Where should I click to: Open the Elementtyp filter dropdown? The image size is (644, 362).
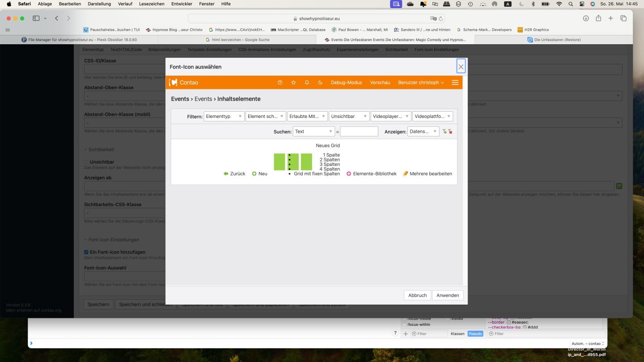[x=224, y=117]
